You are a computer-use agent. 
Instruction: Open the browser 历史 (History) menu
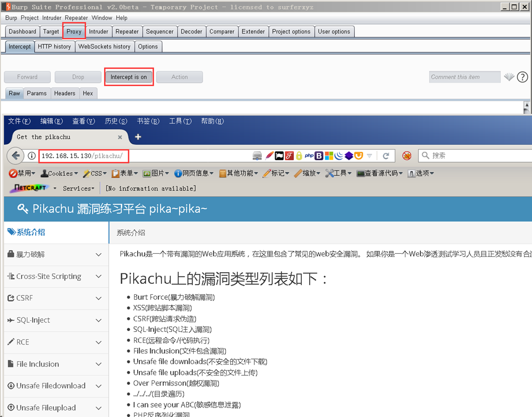(x=116, y=121)
